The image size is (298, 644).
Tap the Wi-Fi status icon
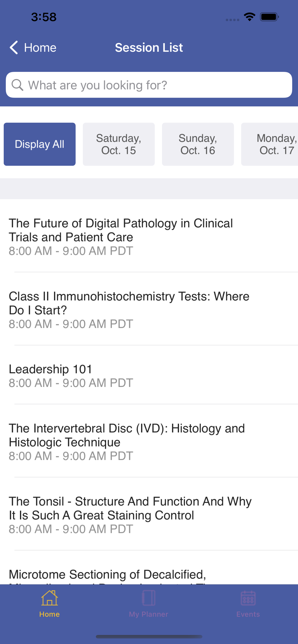[249, 17]
